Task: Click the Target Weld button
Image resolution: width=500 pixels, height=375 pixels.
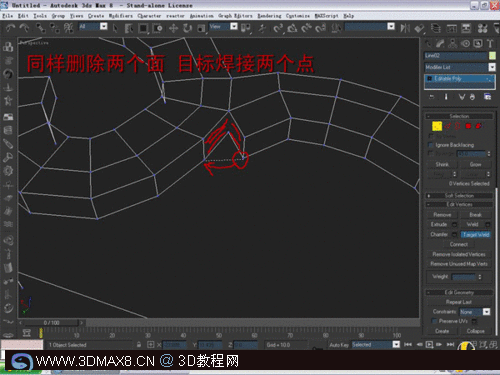Action: pos(475,235)
